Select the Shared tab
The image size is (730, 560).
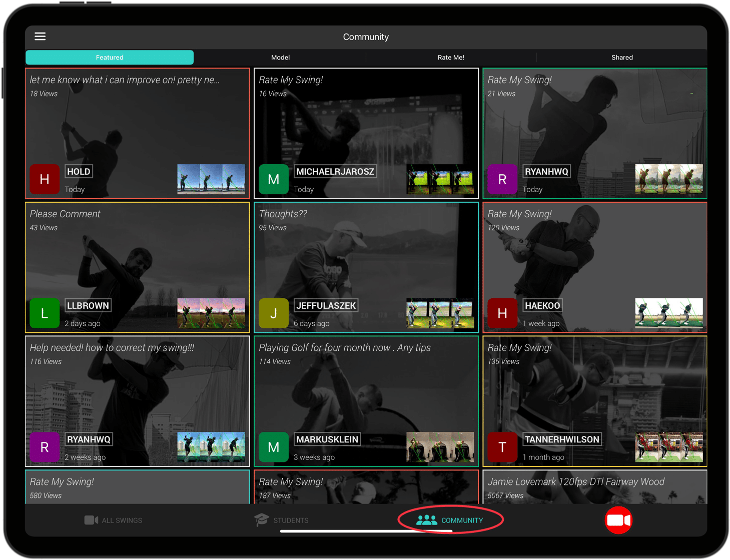coord(621,58)
